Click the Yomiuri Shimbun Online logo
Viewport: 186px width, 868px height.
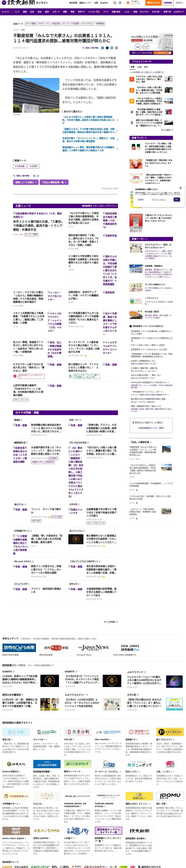pos(25,3)
